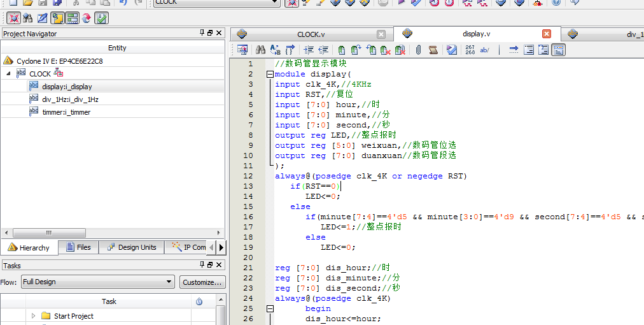Collapse module display code fold at line 2
644x325 pixels.
pos(270,75)
